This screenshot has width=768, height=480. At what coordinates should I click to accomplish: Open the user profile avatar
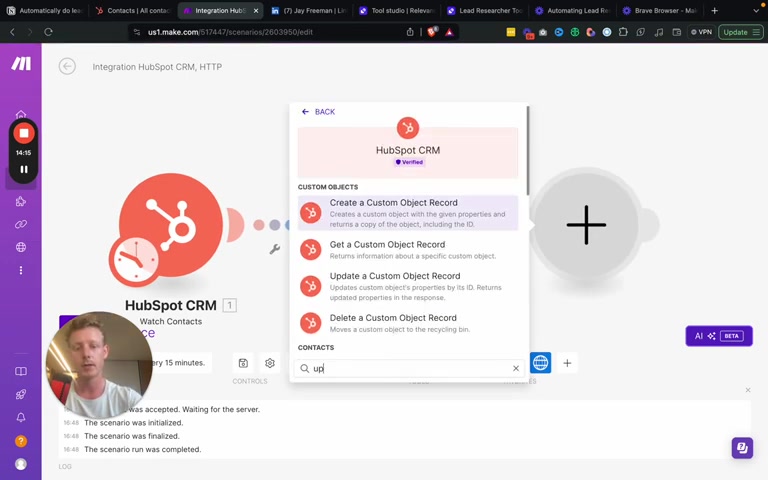tap(21, 464)
